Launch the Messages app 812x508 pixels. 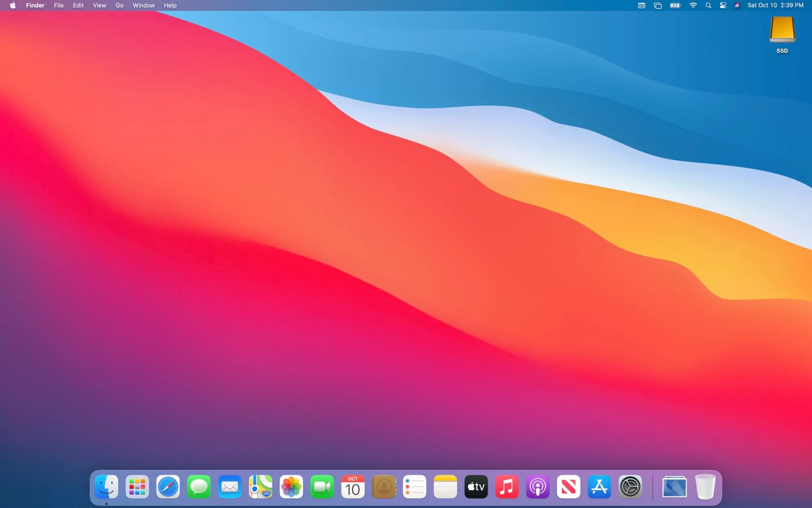[199, 486]
